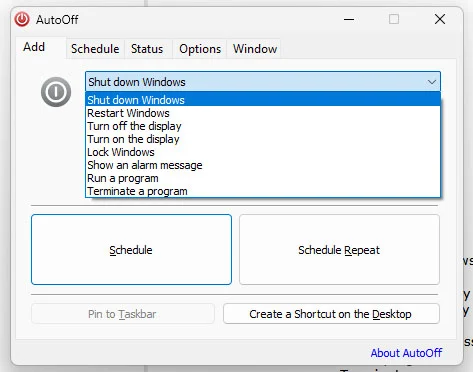Minimize the AutoOff window

349,19
